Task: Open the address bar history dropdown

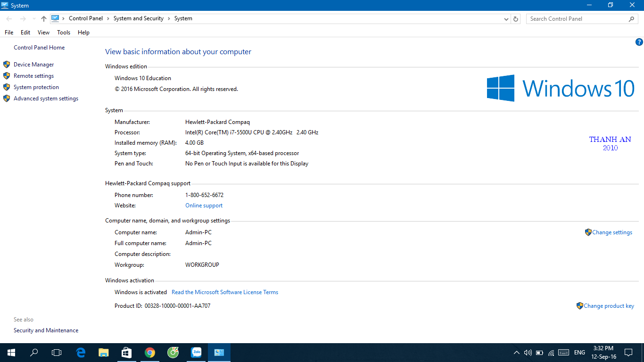Action: tap(506, 19)
